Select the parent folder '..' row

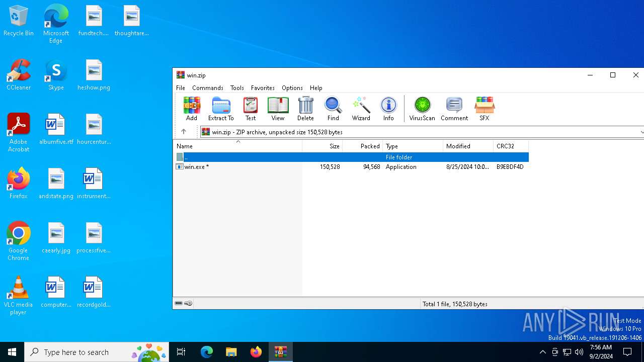[351, 157]
